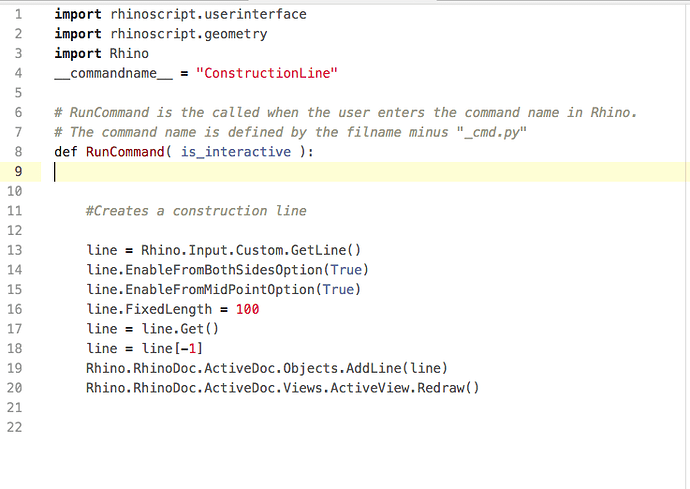Click 'line.EnableFromBothSidesOption(True)' statement
Image resolution: width=690 pixels, height=489 pixels.
[228, 270]
